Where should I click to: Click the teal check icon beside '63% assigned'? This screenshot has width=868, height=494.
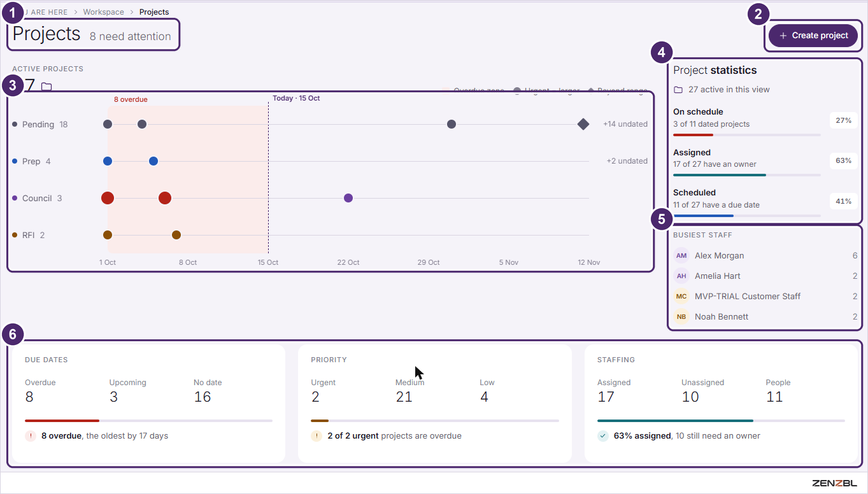[x=603, y=436]
